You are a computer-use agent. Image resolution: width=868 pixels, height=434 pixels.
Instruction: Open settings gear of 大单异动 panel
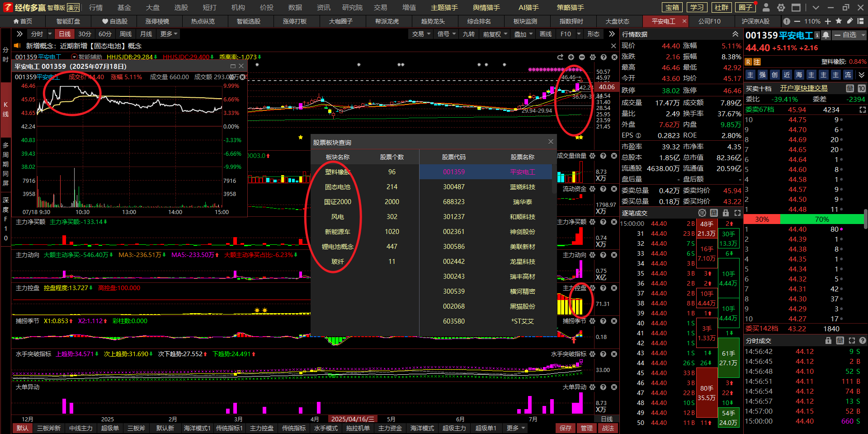point(592,387)
